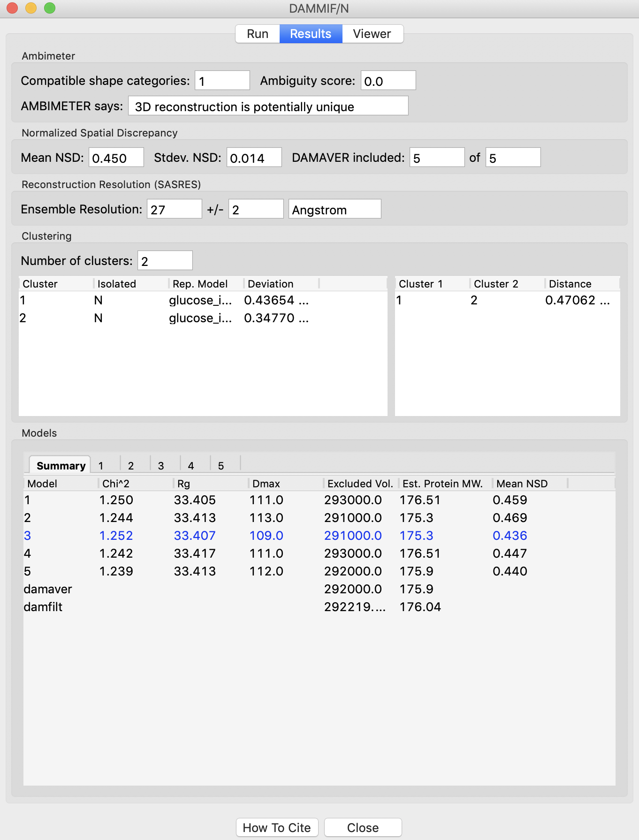Image resolution: width=639 pixels, height=840 pixels.
Task: Select model row with Chi^2 1.250
Action: point(319,500)
